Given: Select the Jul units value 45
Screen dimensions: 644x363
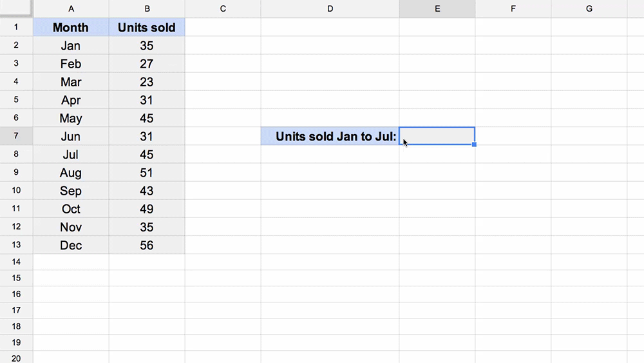Looking at the screenshot, I should (x=147, y=154).
